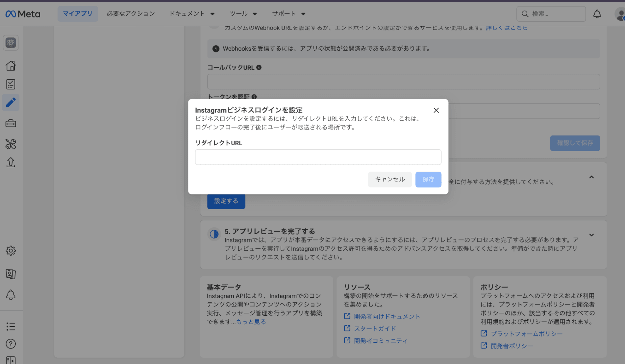
Task: Open the checklist icon in sidebar
Action: (x=11, y=84)
